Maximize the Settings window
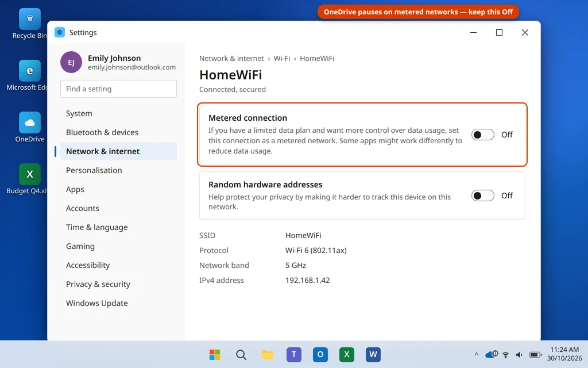 pos(499,32)
